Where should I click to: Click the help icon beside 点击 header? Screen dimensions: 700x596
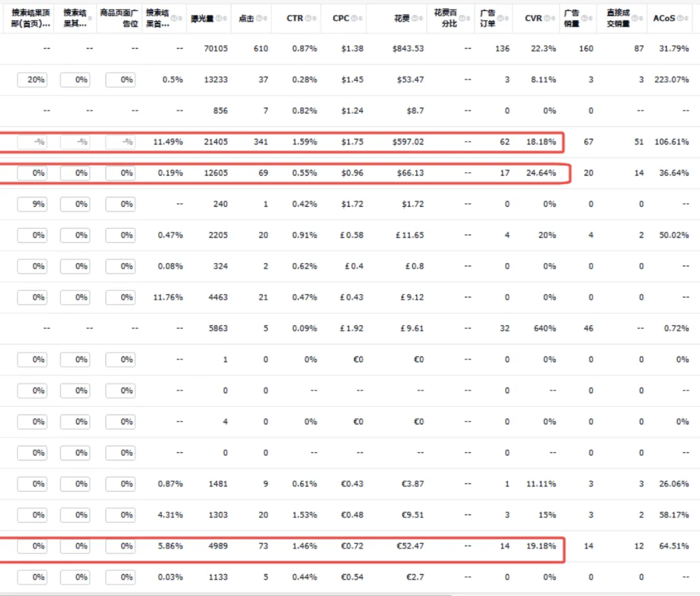[259, 18]
